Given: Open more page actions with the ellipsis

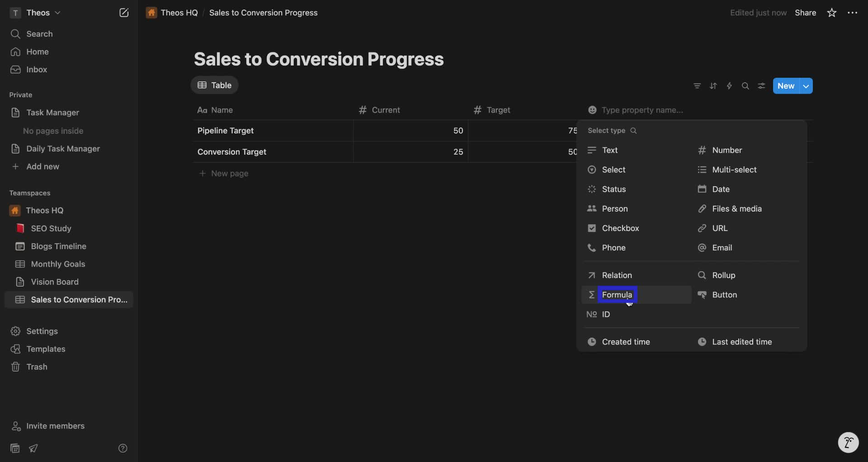Looking at the screenshot, I should (853, 13).
